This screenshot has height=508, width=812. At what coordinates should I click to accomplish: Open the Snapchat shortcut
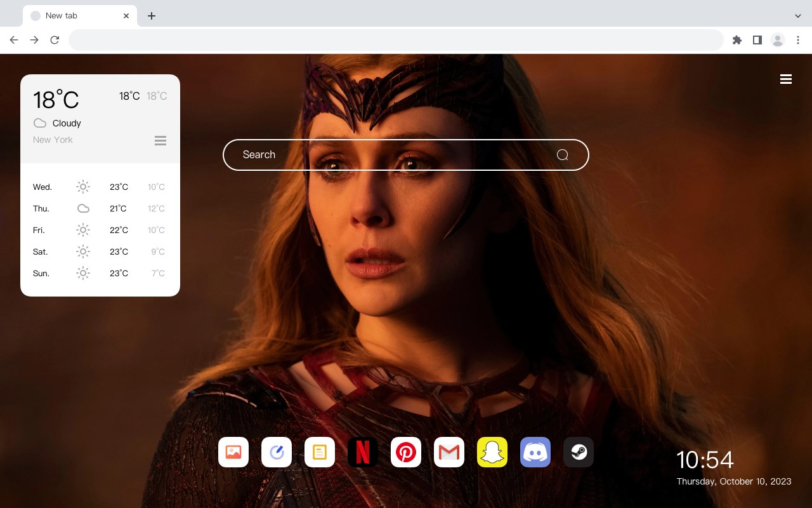pos(492,452)
